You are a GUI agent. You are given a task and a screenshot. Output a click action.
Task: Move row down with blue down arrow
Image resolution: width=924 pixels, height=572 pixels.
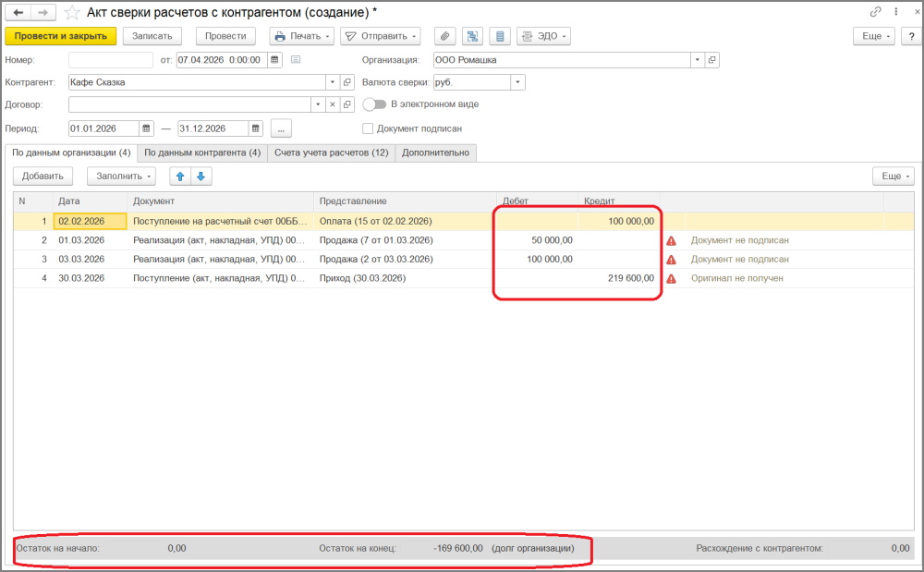point(200,176)
